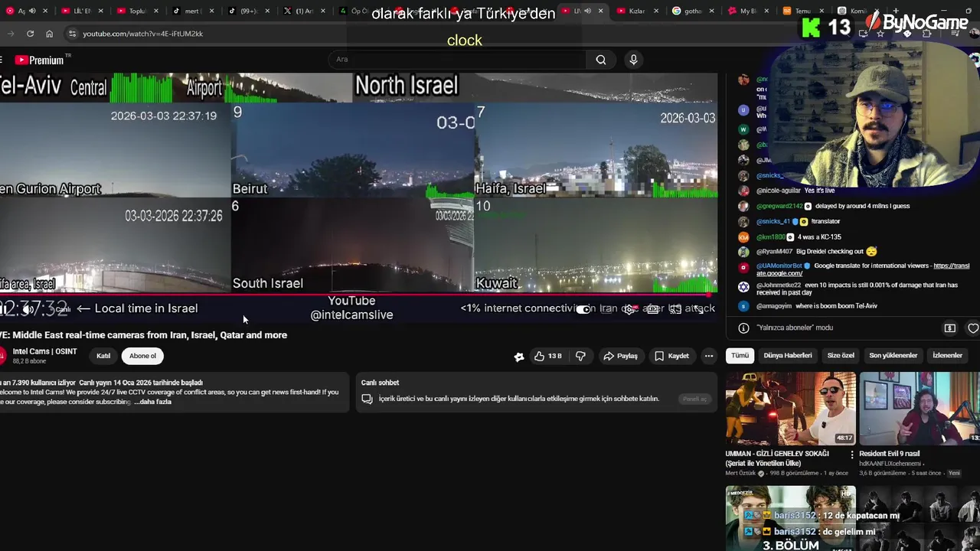Go to browser home page icon
The height and width of the screenshot is (551, 980).
pyautogui.click(x=49, y=34)
